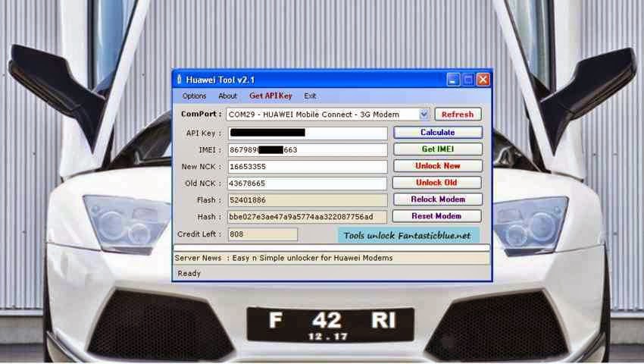Minimize the Huawei Tool window
Image resolution: width=644 pixels, height=364 pixels.
453,80
